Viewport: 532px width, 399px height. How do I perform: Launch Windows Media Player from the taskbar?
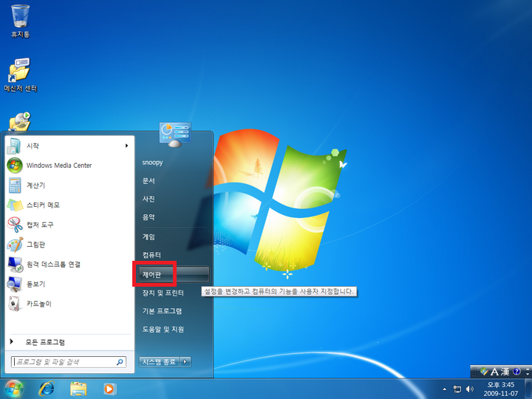(109, 389)
